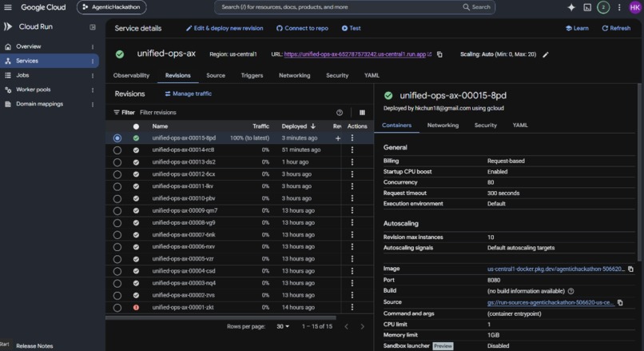The width and height of the screenshot is (644, 351).
Task: Edit scaling settings pencil icon
Action: (546, 54)
